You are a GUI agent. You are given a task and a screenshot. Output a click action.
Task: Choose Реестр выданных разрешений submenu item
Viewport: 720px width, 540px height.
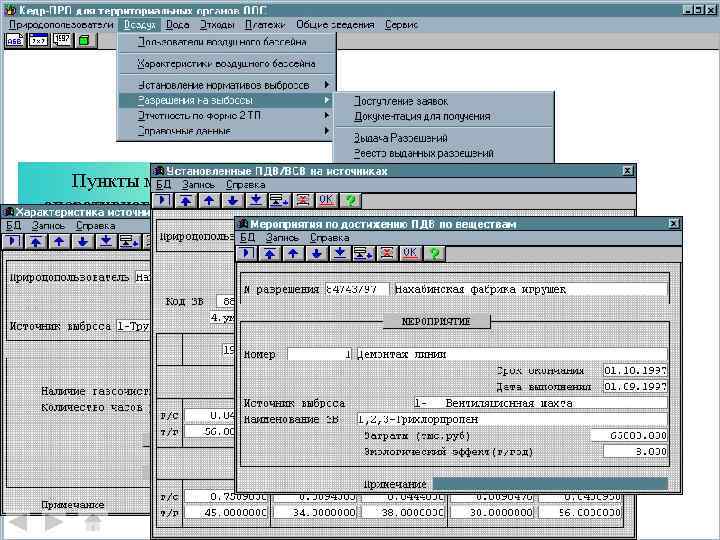444,153
